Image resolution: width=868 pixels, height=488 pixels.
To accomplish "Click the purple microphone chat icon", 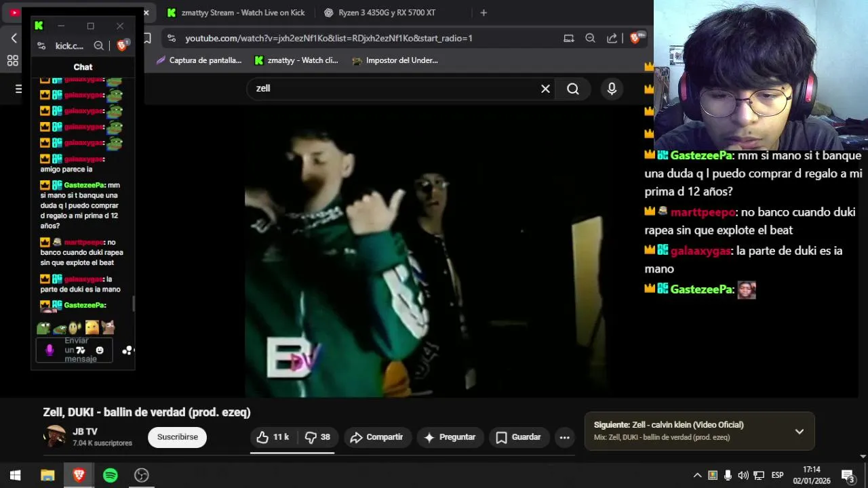I will tap(50, 350).
